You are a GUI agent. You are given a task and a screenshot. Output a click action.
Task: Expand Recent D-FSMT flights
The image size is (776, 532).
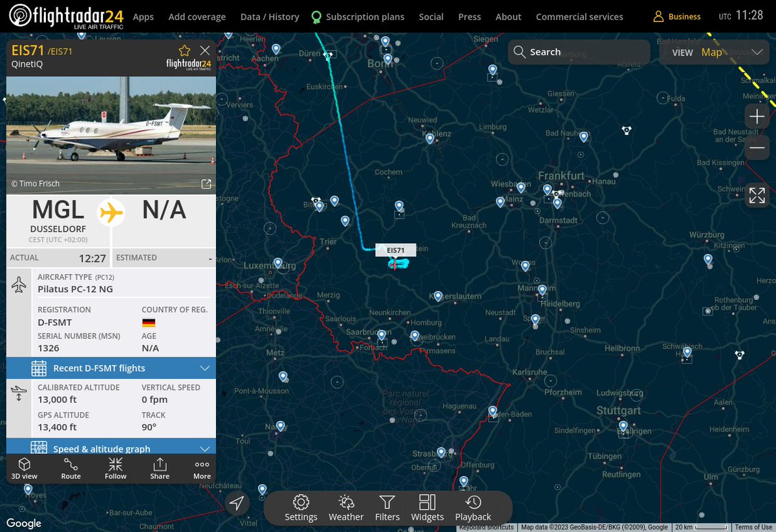pyautogui.click(x=111, y=368)
